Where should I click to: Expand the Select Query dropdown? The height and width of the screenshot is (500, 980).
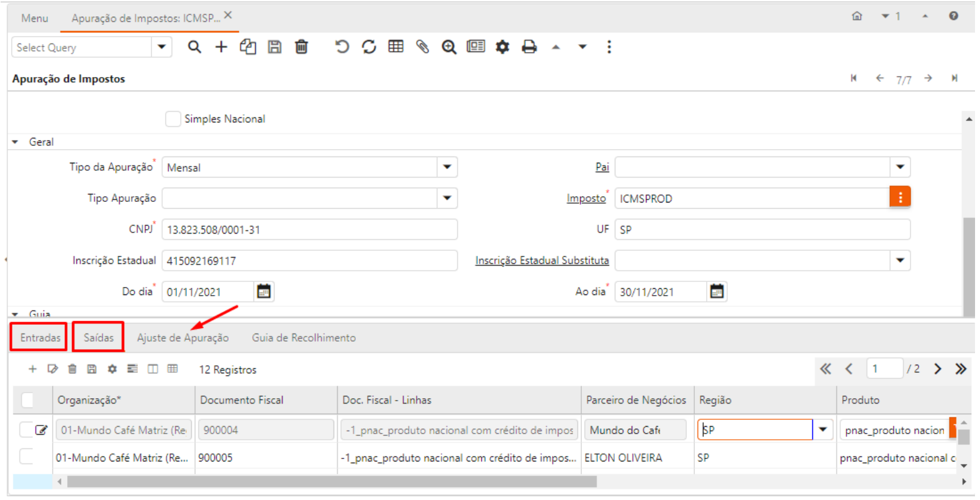tap(161, 47)
